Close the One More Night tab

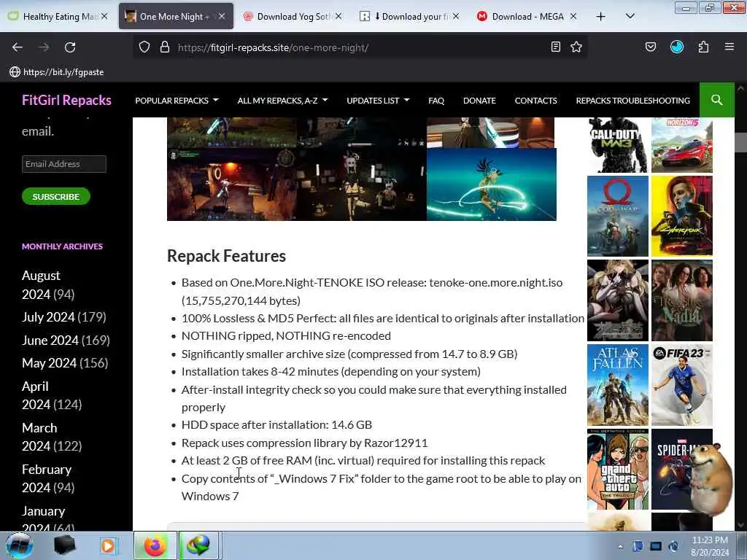click(222, 16)
